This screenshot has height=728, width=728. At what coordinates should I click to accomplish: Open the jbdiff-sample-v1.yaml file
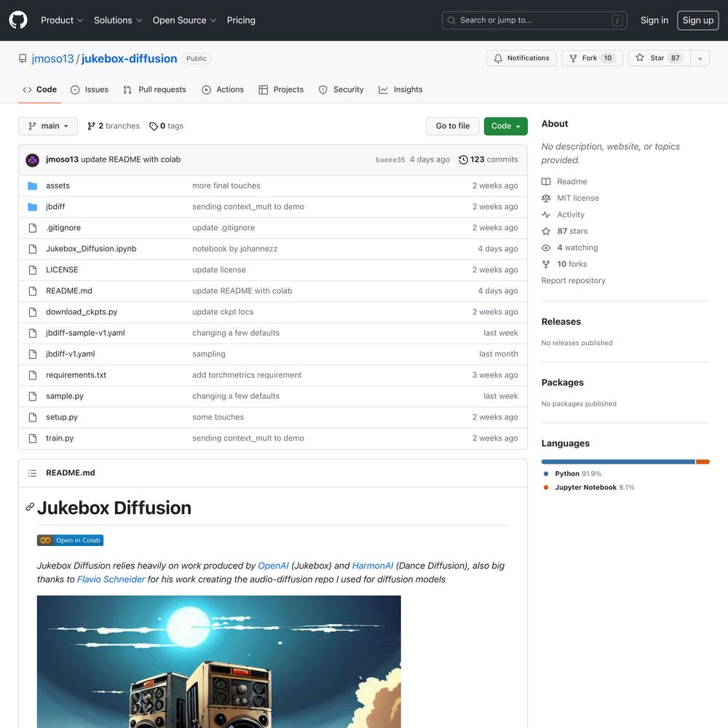tap(85, 333)
